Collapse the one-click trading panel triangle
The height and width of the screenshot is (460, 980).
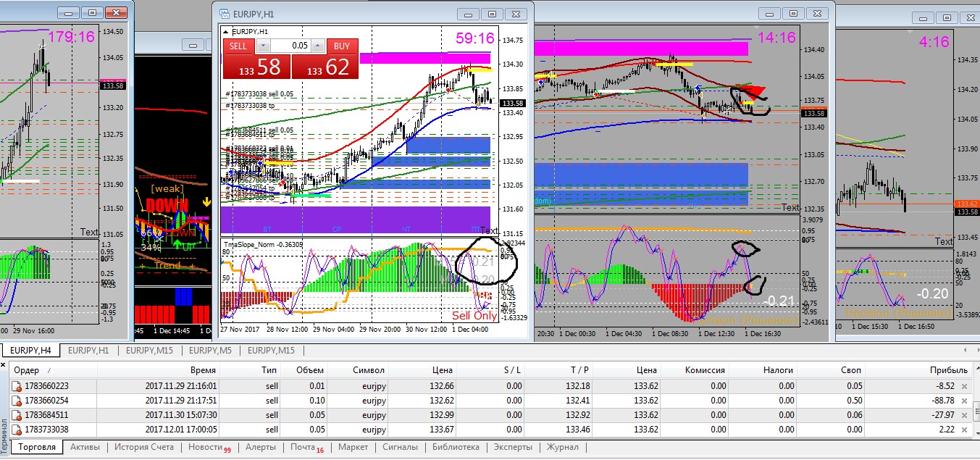(225, 32)
